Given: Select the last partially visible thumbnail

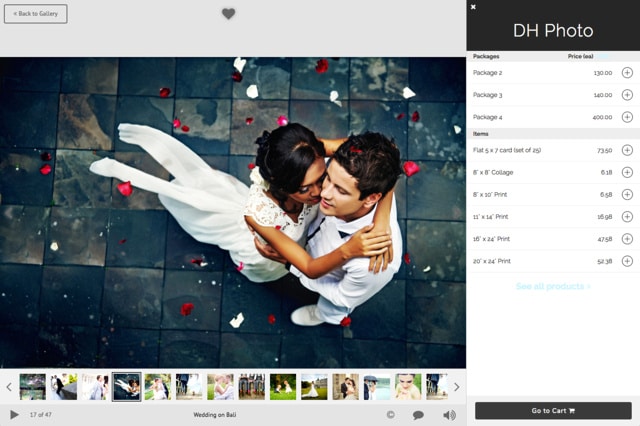Looking at the screenshot, I should click(437, 386).
